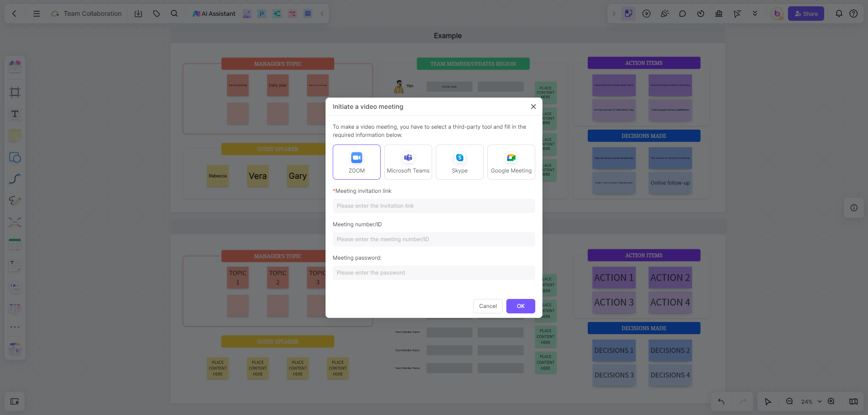Screen dimensions: 868x415
Task: Open the templates icon in left sidebar
Action: point(15,66)
